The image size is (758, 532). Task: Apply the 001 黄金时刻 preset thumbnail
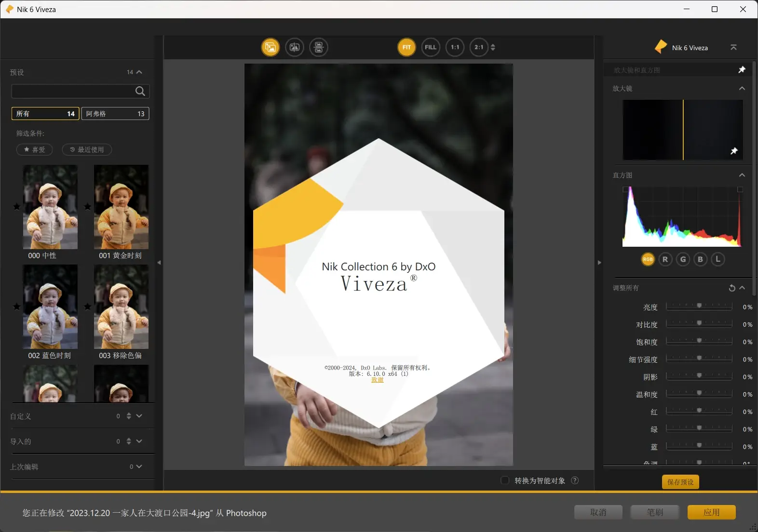pos(121,207)
